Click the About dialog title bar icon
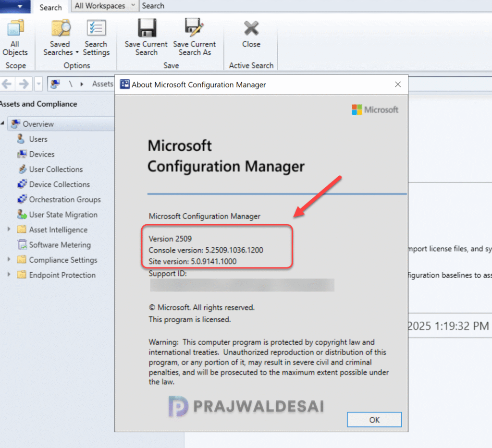 click(x=124, y=85)
